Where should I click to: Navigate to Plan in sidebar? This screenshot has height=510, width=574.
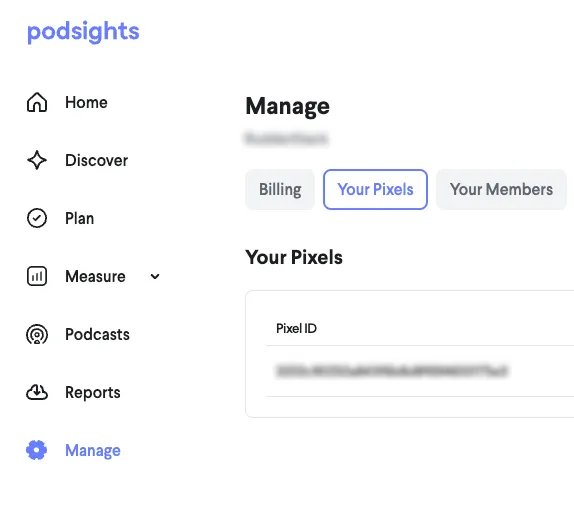click(x=79, y=219)
